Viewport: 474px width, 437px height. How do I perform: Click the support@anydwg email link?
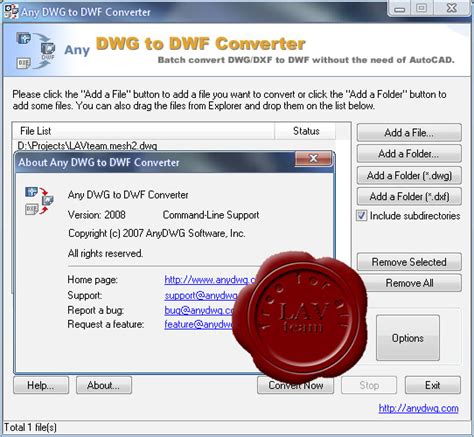click(x=201, y=295)
